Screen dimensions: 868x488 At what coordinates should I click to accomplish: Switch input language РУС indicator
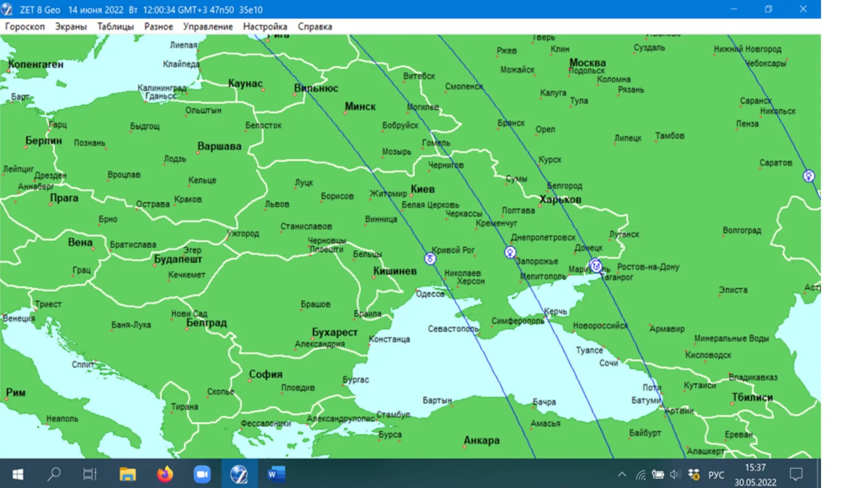click(716, 475)
